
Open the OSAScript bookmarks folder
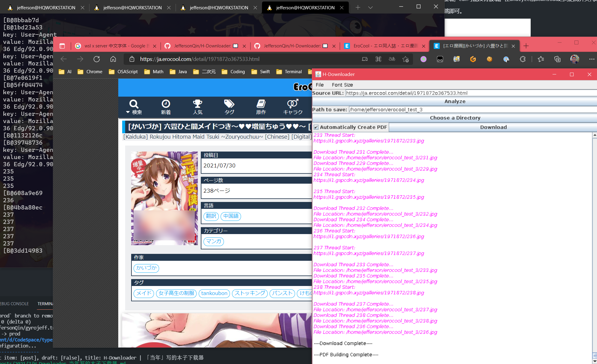tap(123, 72)
